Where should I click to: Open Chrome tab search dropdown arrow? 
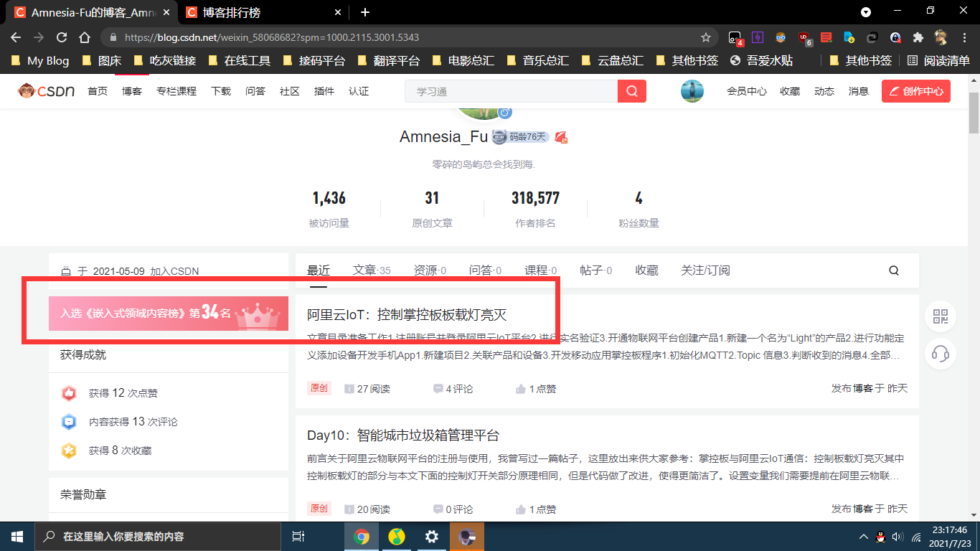coord(866,12)
